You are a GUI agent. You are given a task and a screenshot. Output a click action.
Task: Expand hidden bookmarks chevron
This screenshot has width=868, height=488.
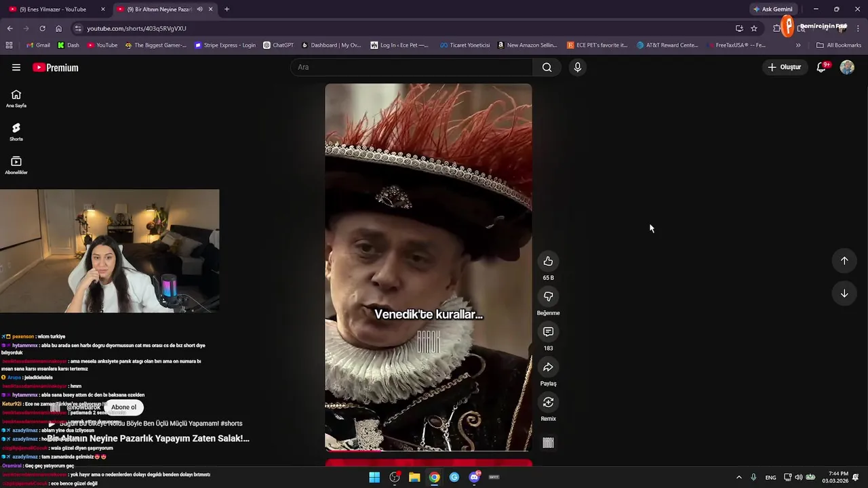coord(798,45)
